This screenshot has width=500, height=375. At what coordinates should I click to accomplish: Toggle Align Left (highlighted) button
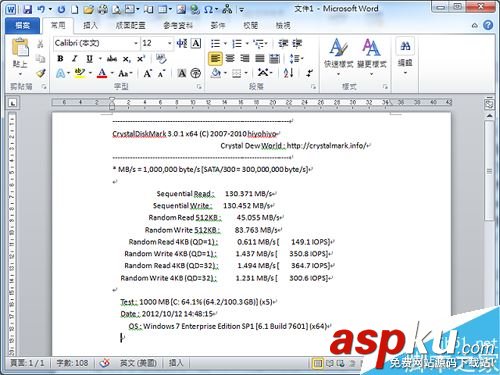pyautogui.click(x=215, y=59)
